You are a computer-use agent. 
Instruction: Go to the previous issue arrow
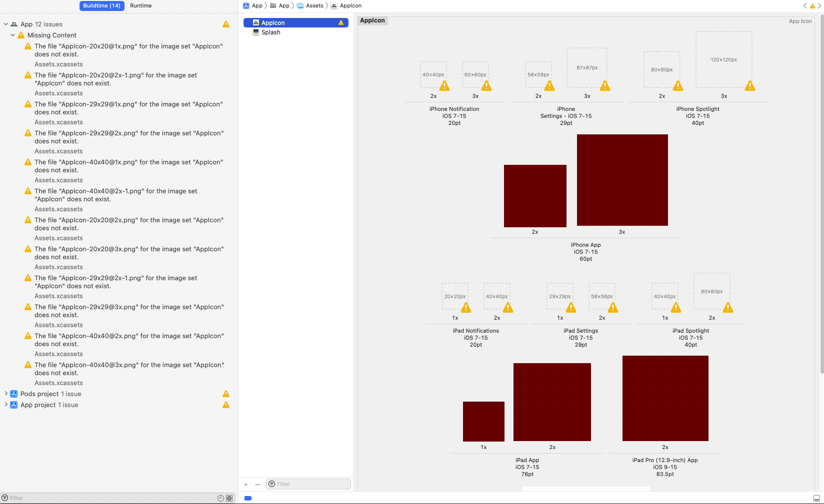[805, 5]
